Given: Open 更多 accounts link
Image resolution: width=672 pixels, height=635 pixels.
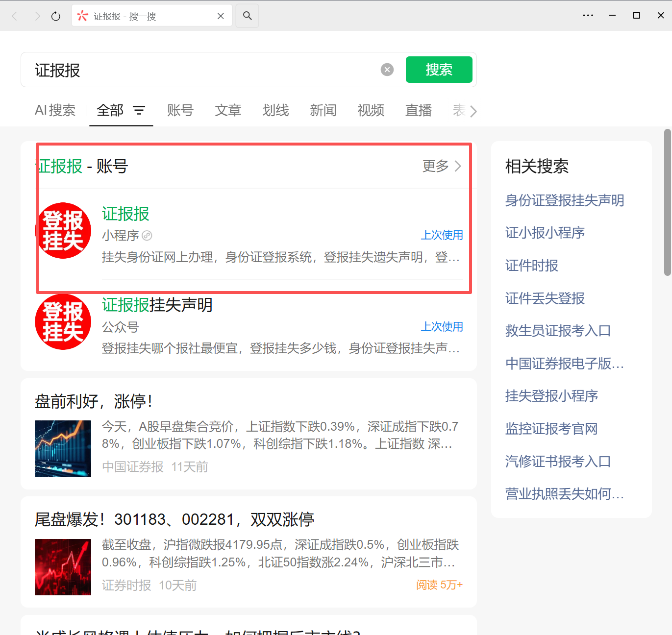Looking at the screenshot, I should point(442,166).
